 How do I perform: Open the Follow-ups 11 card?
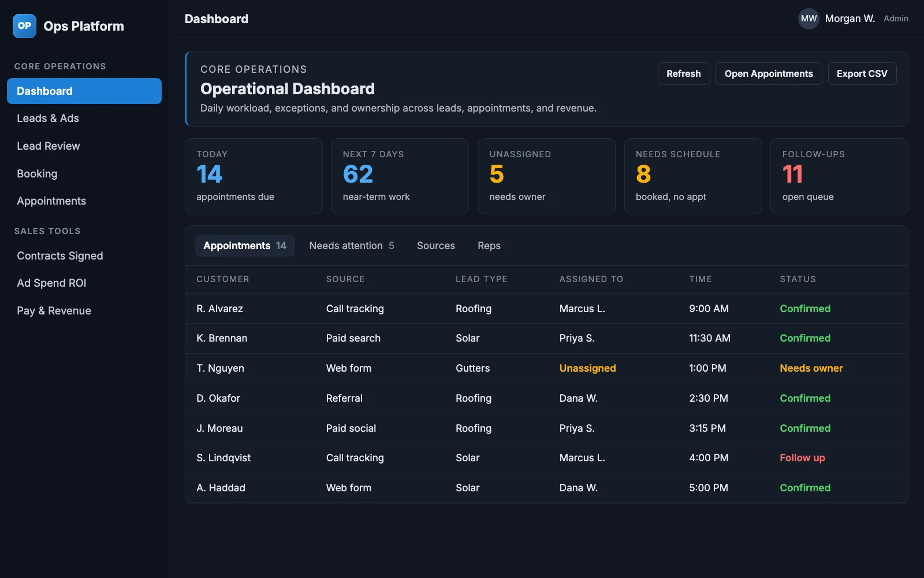[839, 176]
